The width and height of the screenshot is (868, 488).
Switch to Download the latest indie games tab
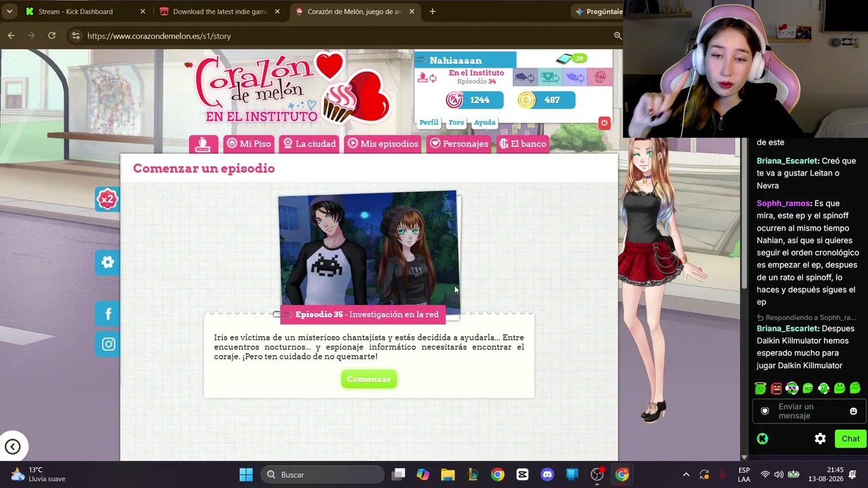point(220,12)
